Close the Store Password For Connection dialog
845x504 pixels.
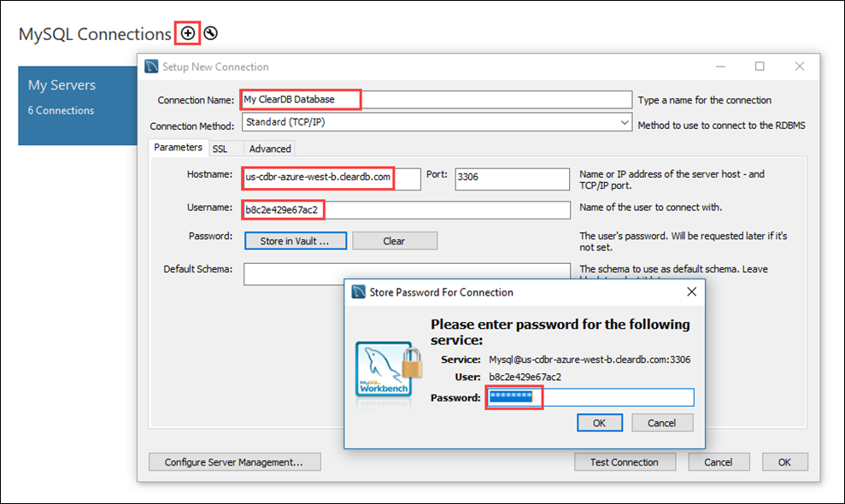[692, 291]
